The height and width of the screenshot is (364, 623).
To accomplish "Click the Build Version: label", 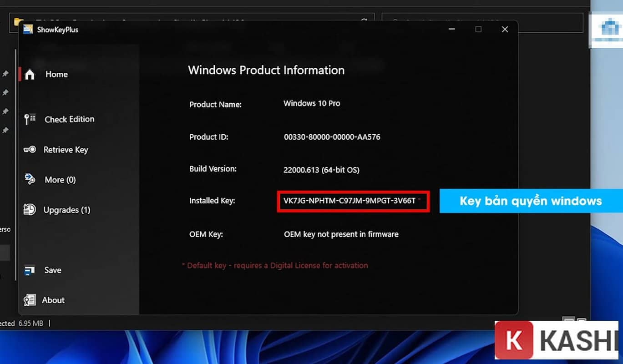I will point(213,169).
